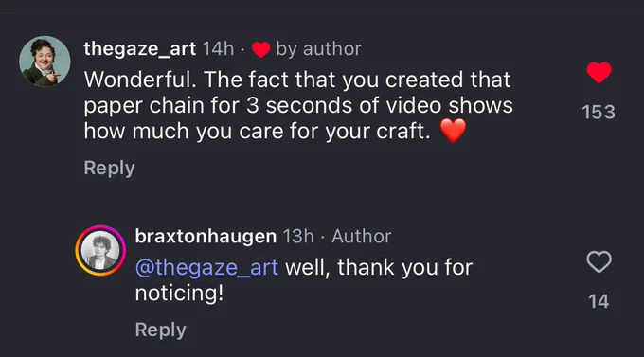Tap the red heart emoji in the comment text
Screen dimensions: 644x357
(x=453, y=131)
